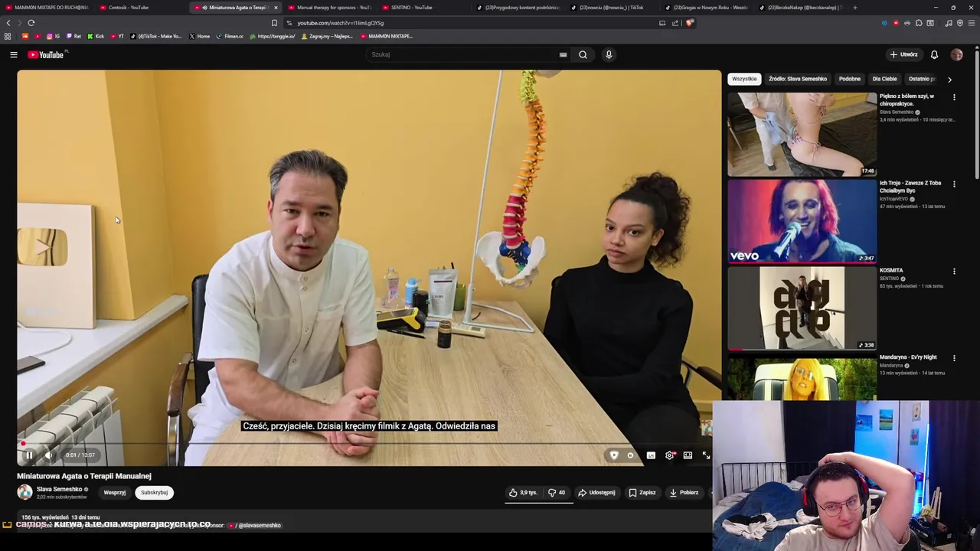Screen dimensions: 980x551
Task: Click the share page icon in address bar
Action: (675, 23)
